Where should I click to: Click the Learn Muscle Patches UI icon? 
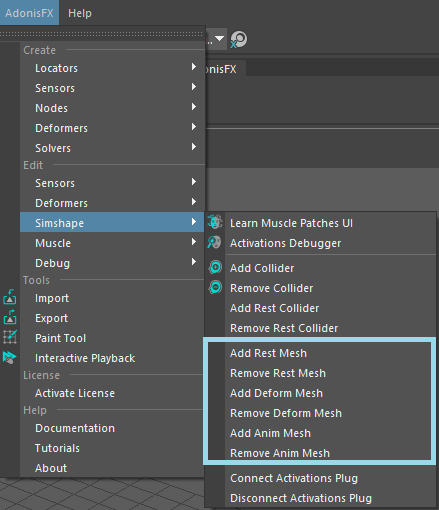tap(215, 222)
